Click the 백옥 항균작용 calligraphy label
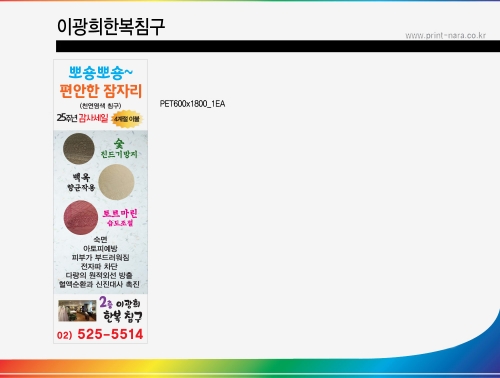The width and height of the screenshot is (500, 378). 81,182
